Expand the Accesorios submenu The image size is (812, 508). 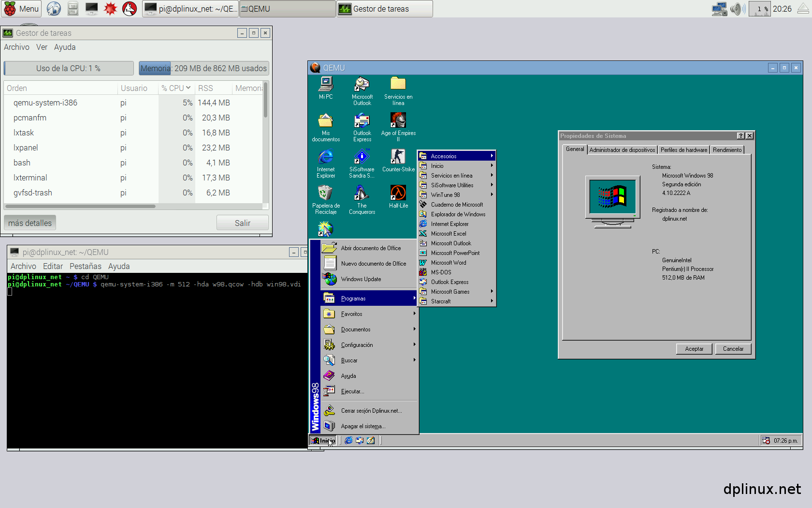click(x=457, y=156)
